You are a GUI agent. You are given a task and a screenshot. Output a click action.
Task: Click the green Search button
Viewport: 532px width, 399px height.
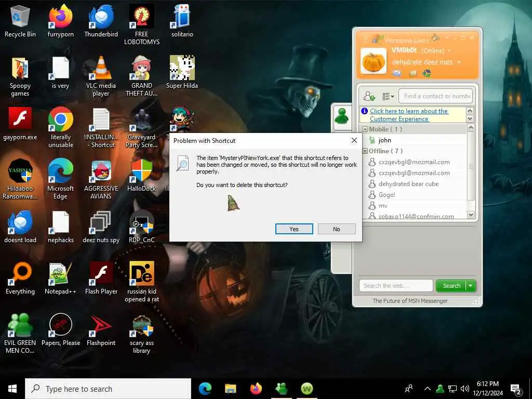pyautogui.click(x=451, y=286)
